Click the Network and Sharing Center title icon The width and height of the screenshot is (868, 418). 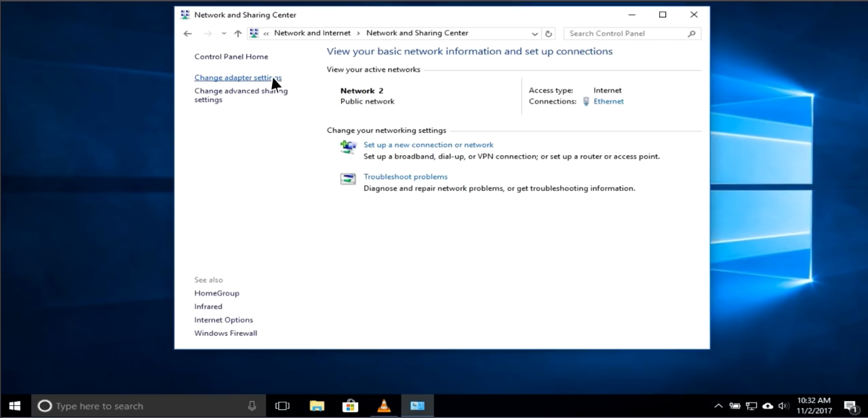(x=185, y=15)
